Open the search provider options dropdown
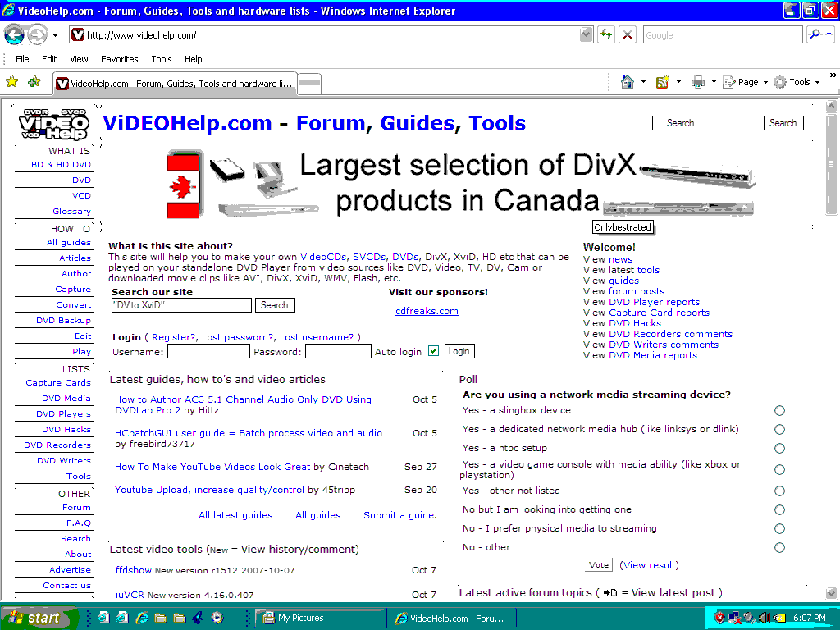This screenshot has height=630, width=840. point(829,34)
